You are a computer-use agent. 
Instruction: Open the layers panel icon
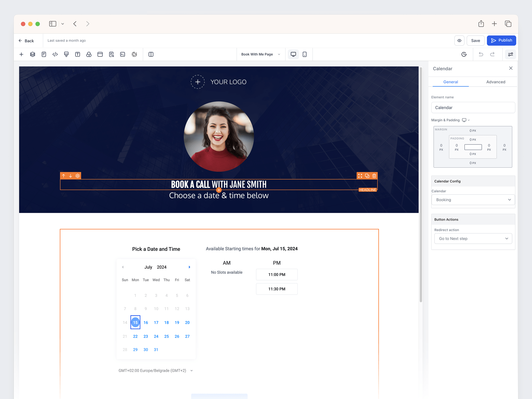(33, 54)
